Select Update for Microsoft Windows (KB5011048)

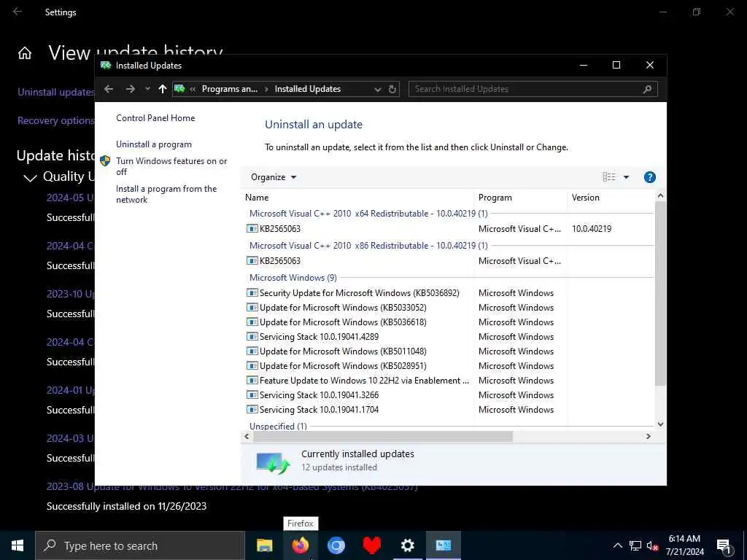pyautogui.click(x=343, y=351)
